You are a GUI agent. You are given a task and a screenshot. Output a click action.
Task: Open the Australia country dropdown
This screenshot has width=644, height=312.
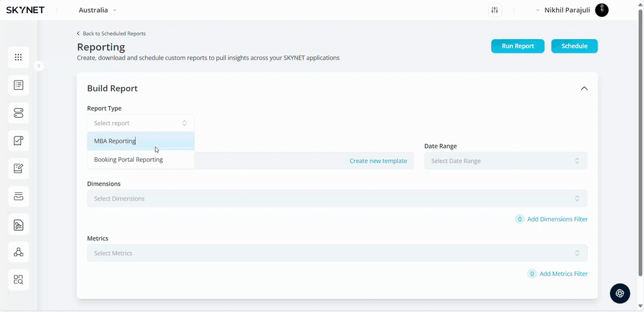point(97,10)
